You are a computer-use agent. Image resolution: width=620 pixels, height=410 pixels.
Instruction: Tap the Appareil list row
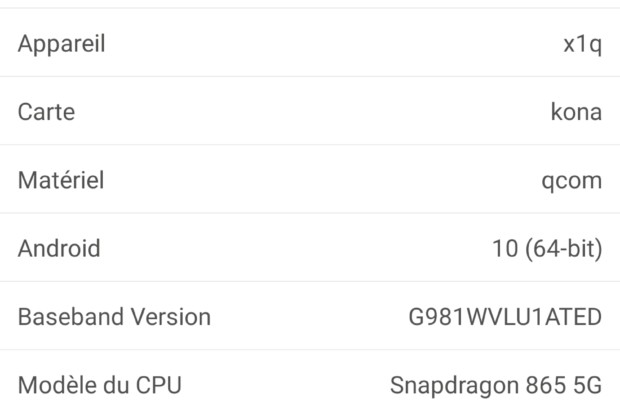pos(310,44)
